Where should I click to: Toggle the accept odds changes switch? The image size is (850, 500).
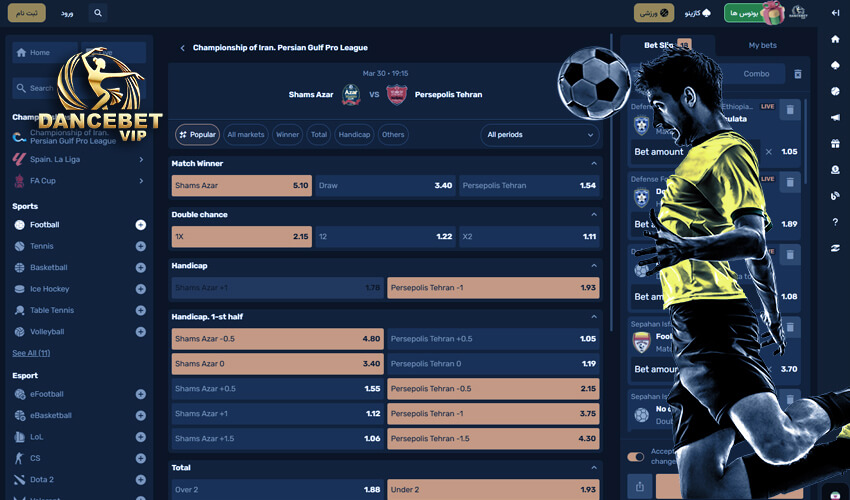[x=635, y=457]
